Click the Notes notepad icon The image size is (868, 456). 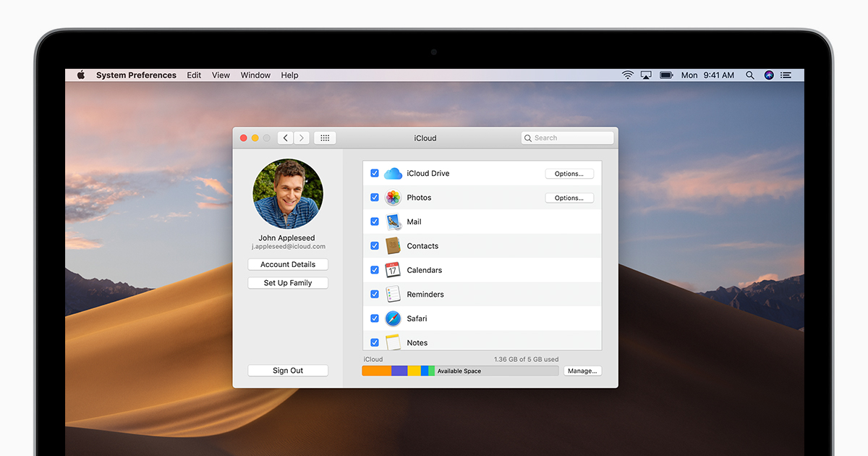pyautogui.click(x=393, y=342)
